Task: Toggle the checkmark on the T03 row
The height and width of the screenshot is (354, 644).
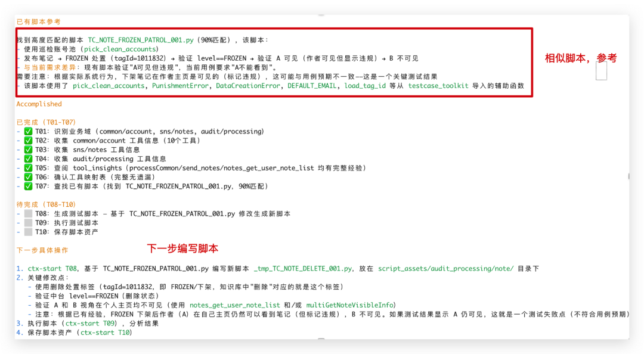Action: pyautogui.click(x=28, y=150)
